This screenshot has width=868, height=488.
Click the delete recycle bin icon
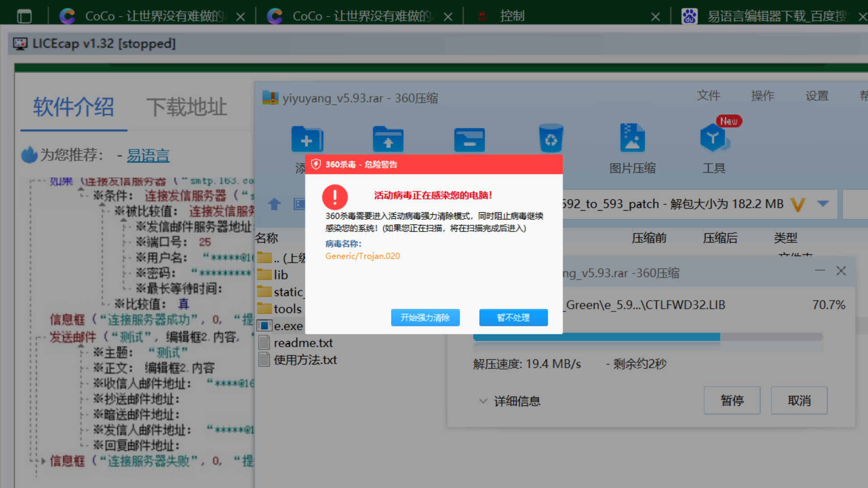[551, 138]
